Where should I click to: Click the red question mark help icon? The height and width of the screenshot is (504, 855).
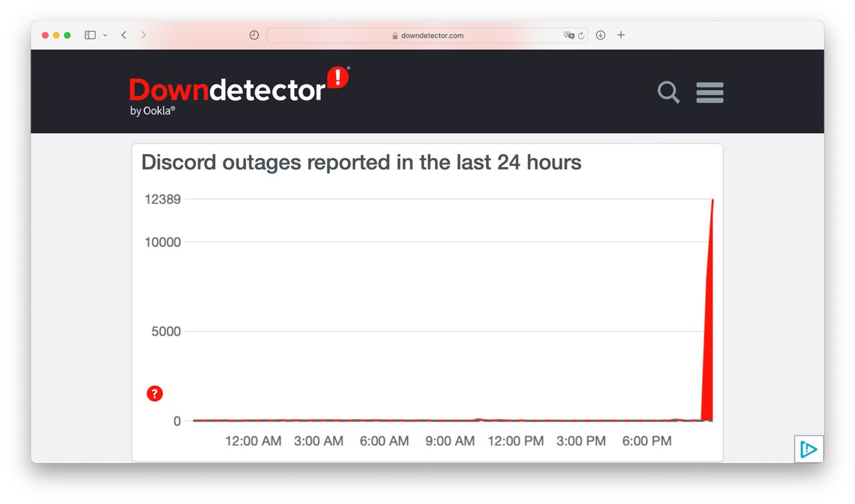[x=155, y=393]
